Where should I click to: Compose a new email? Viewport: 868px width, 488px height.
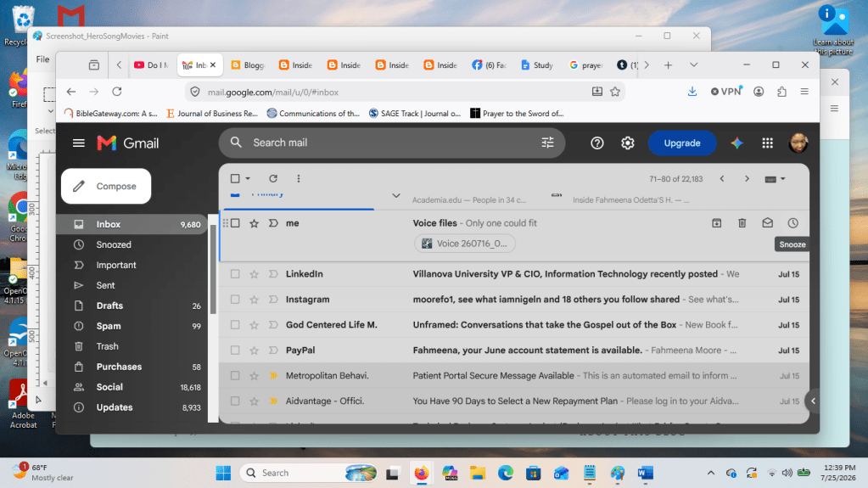point(106,186)
